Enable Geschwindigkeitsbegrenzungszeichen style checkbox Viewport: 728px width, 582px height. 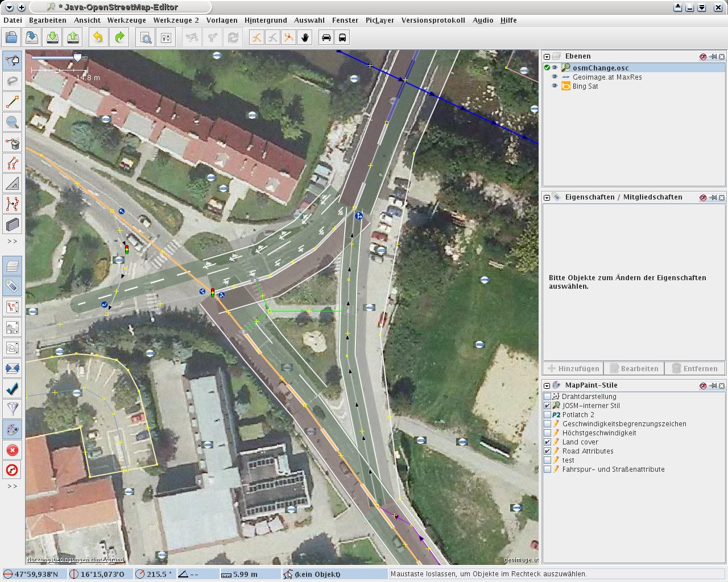pos(548,424)
